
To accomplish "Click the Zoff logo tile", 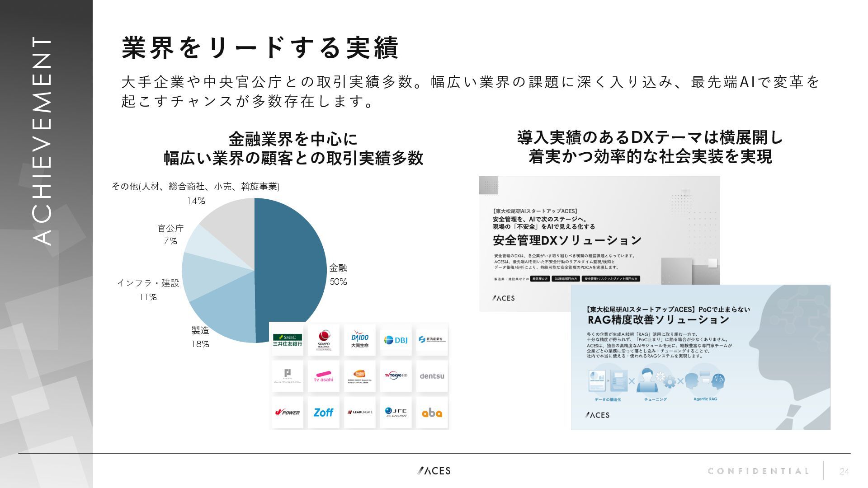I will coord(324,412).
